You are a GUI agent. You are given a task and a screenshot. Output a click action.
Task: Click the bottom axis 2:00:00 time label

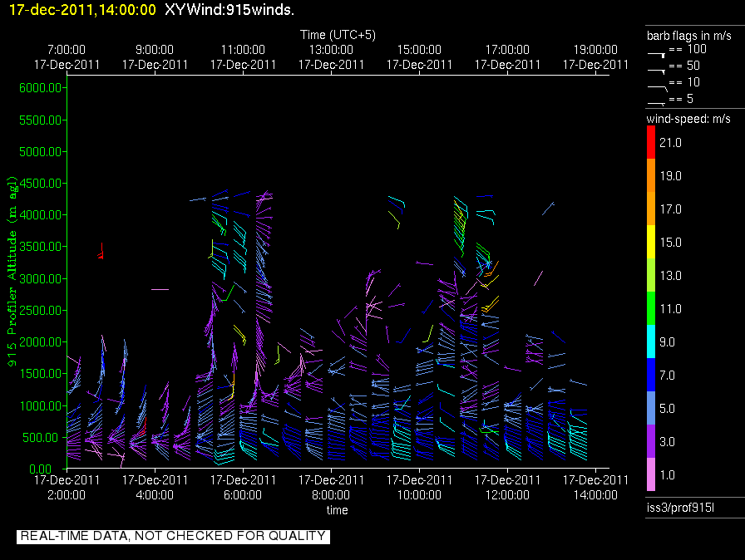tap(67, 495)
